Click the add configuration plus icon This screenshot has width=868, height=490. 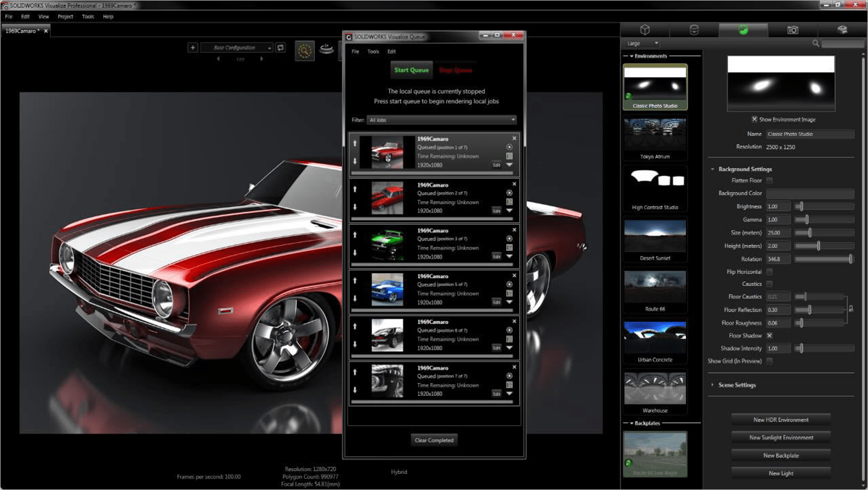pos(193,48)
